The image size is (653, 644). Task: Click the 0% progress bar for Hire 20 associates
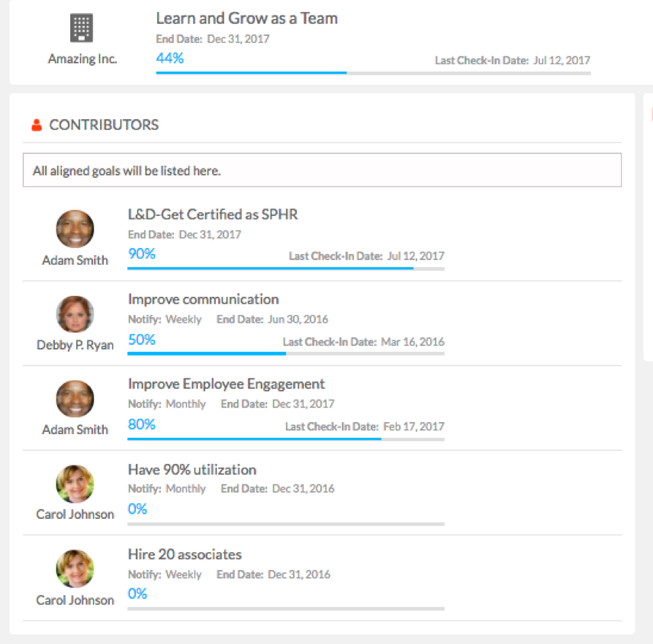pos(286,609)
